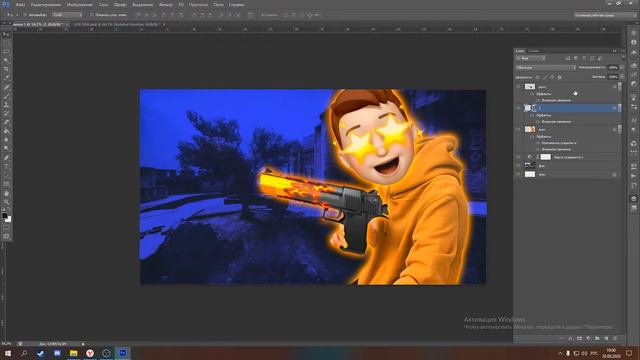Select the Brush tool
This screenshot has height=360, width=640.
point(6,96)
